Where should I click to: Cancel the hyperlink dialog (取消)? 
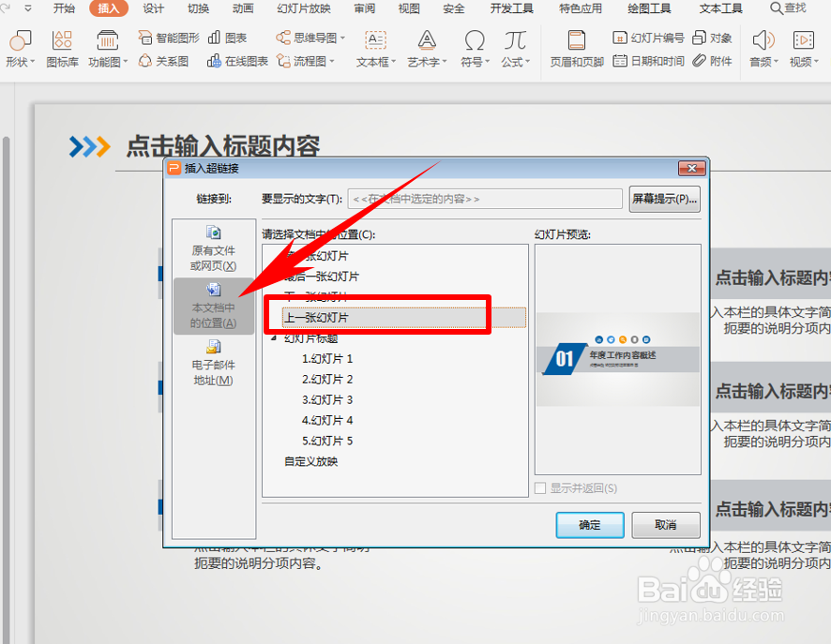[x=666, y=525]
